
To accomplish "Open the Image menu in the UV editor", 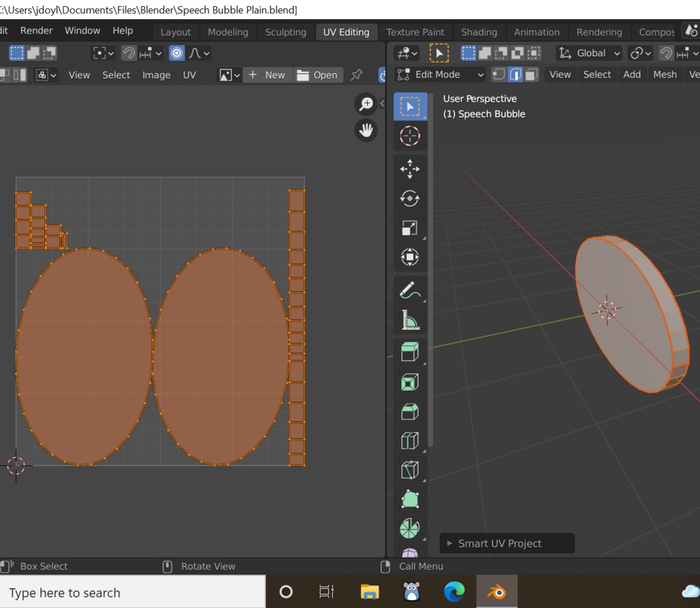I will [157, 75].
